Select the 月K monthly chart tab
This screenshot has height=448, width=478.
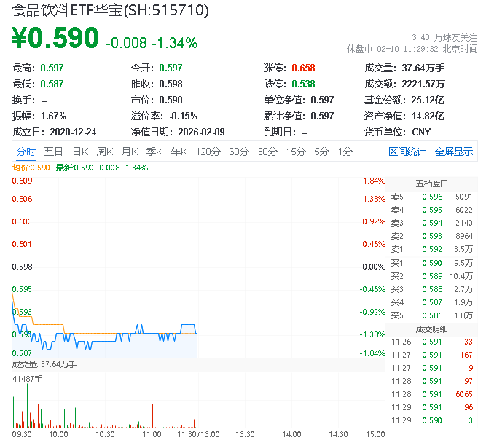coord(129,152)
